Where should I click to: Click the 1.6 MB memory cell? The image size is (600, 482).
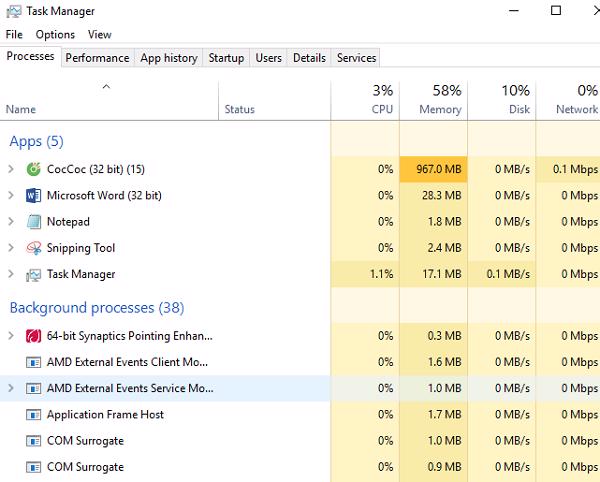433,362
